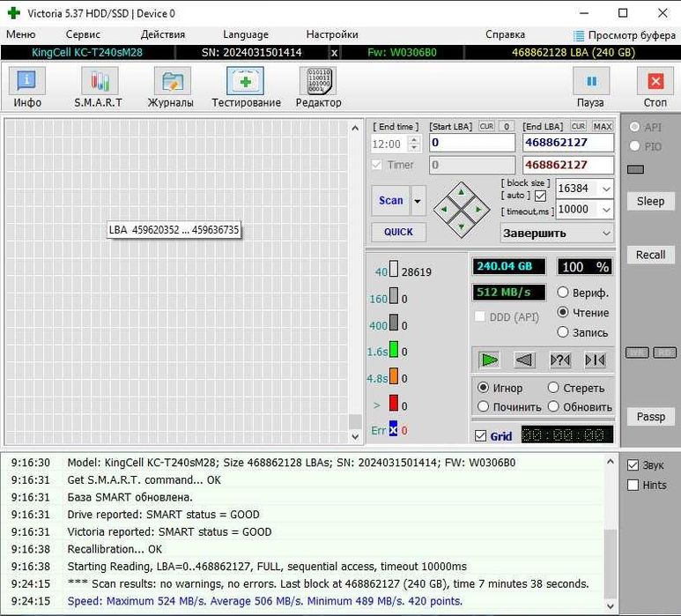
Task: Click the orange 4.8s block indicator
Action: pyautogui.click(x=394, y=375)
